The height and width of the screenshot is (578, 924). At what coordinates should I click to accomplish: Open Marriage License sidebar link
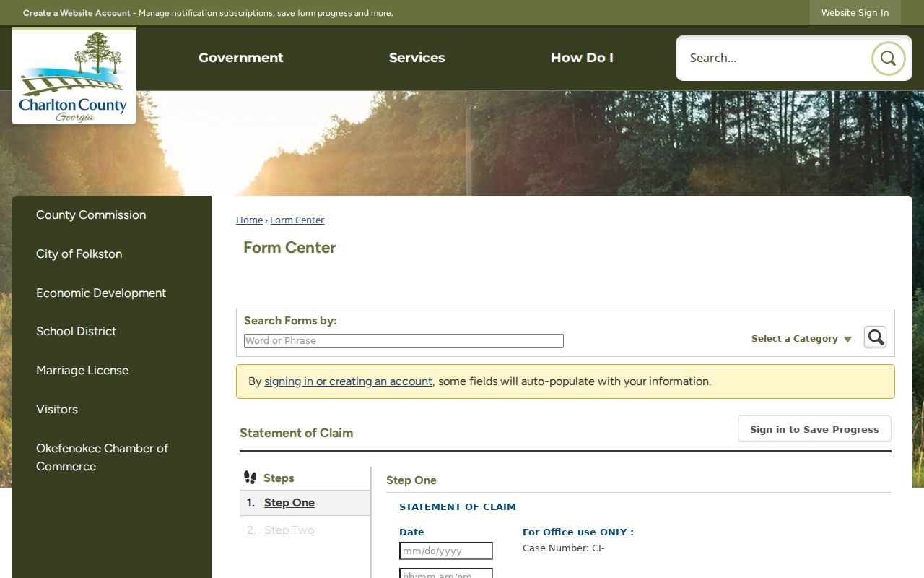(82, 371)
